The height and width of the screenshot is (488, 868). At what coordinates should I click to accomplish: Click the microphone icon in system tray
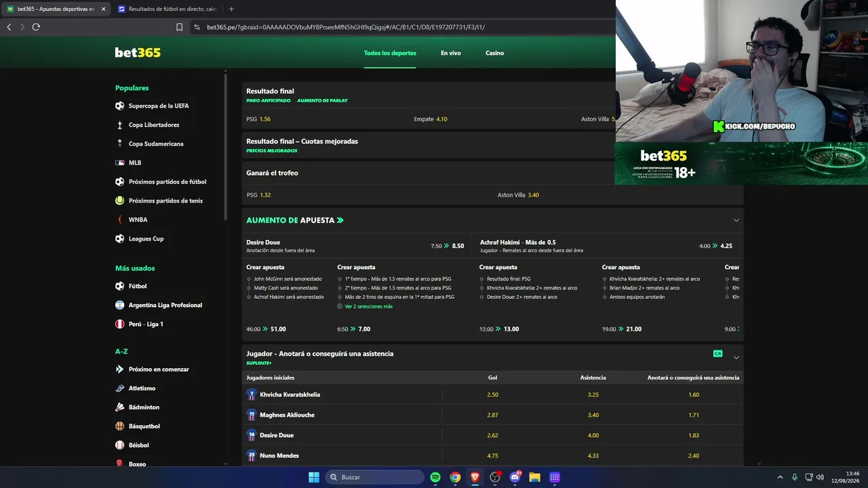795,477
